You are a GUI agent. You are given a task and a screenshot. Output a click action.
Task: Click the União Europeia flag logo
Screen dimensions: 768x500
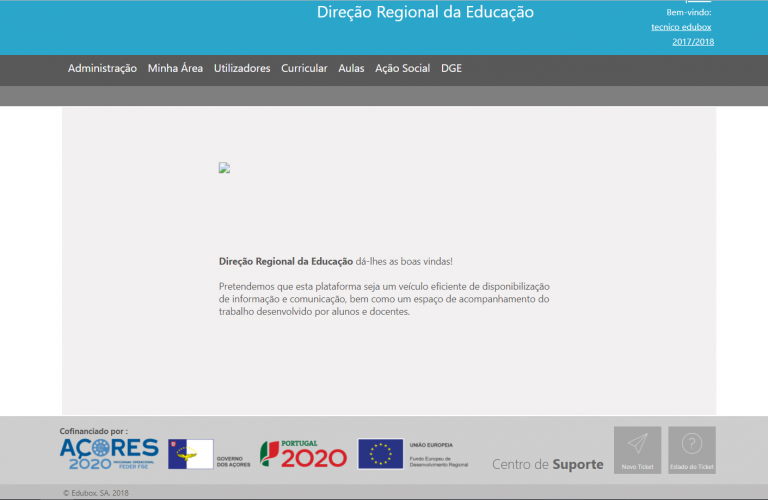381,454
